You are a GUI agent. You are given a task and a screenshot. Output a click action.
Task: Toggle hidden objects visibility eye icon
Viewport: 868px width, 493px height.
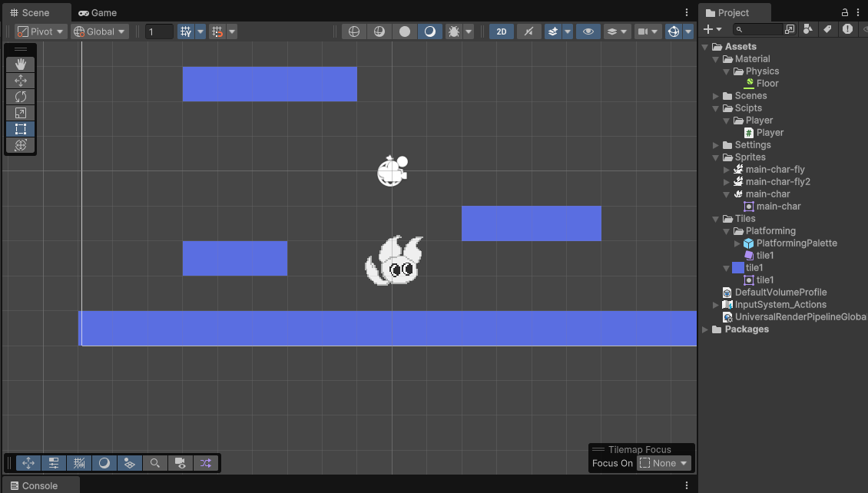588,31
